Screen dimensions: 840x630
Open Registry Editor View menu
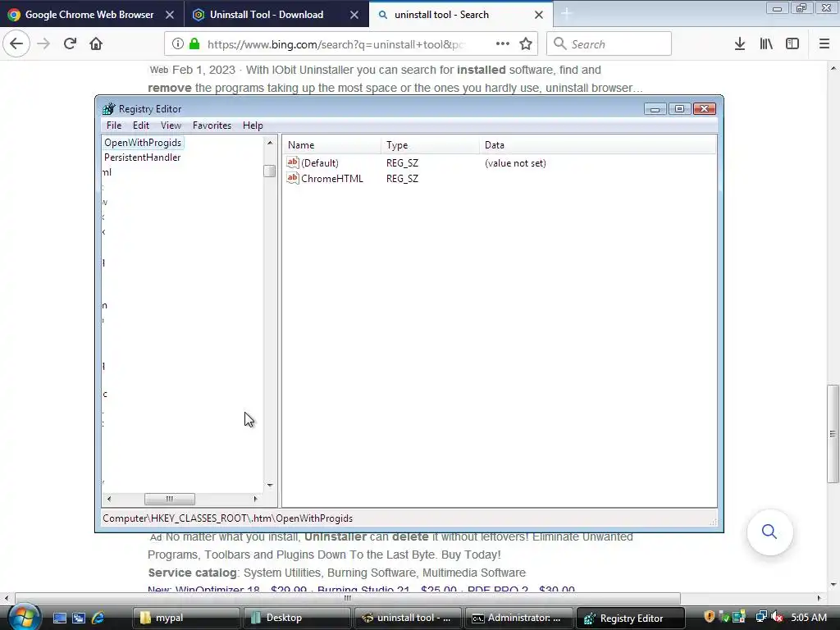coord(171,126)
